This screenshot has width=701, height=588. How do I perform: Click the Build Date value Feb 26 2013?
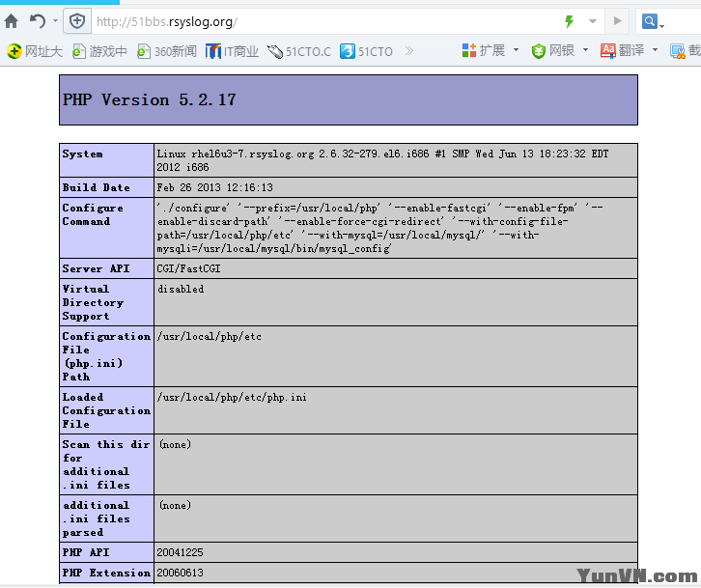214,187
